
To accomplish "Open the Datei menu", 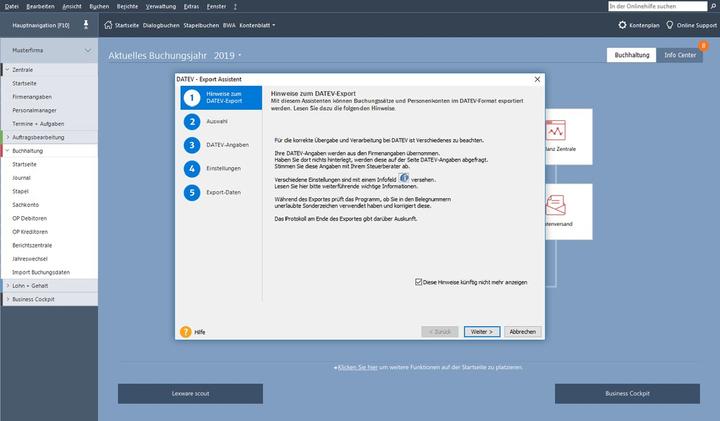I will [11, 6].
